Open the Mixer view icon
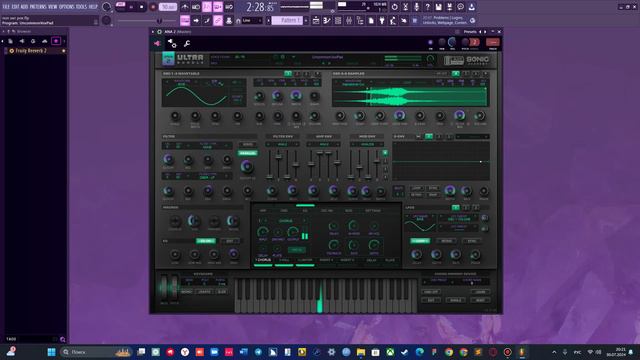 click(349, 20)
